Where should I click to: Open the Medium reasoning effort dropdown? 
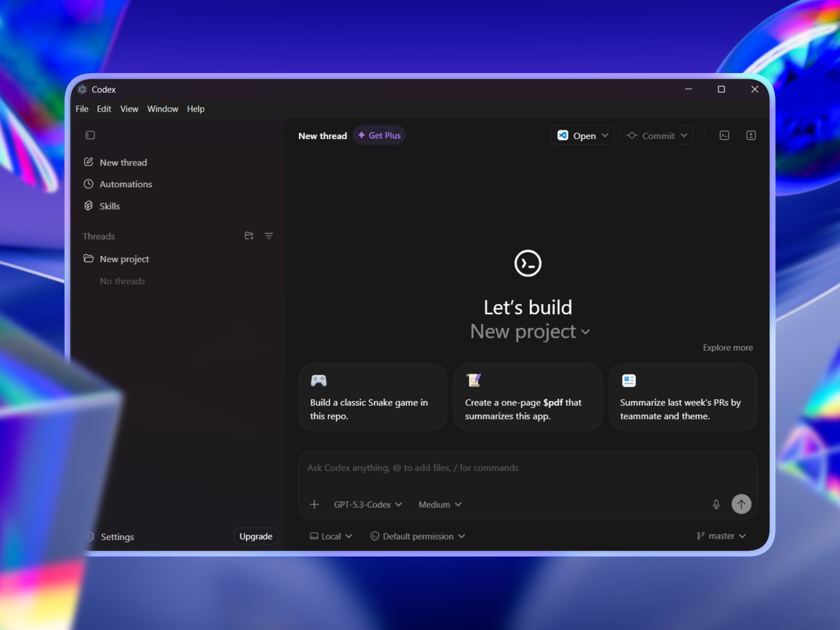pos(440,504)
